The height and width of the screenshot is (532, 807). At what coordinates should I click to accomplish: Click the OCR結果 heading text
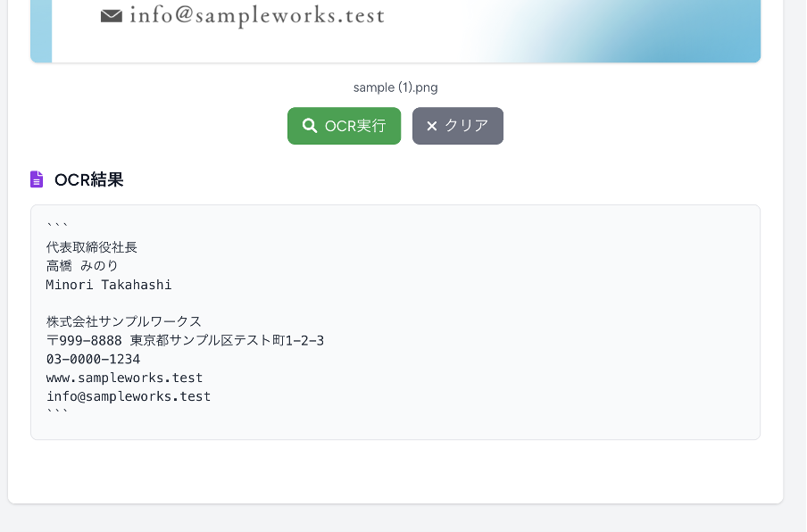pos(88,179)
